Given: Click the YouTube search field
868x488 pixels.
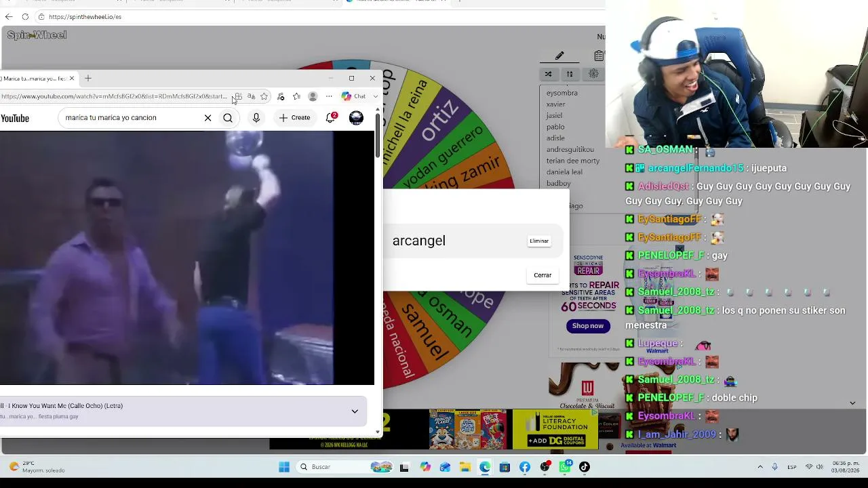Looking at the screenshot, I should tap(132, 118).
